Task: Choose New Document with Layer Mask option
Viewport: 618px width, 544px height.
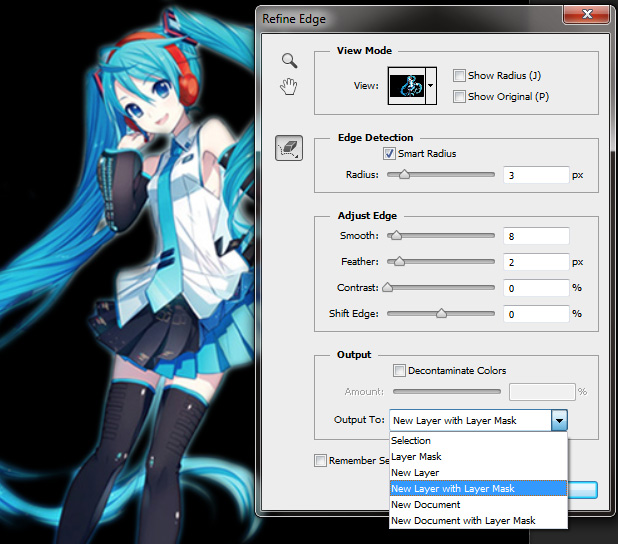Action: click(x=478, y=521)
